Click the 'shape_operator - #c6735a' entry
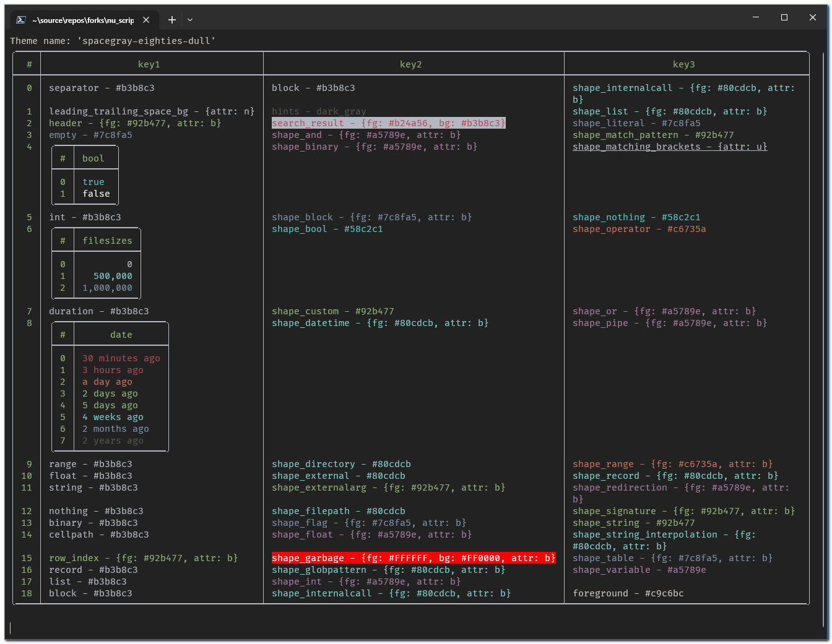Viewport: 832px width, 644px height. pyautogui.click(x=639, y=229)
